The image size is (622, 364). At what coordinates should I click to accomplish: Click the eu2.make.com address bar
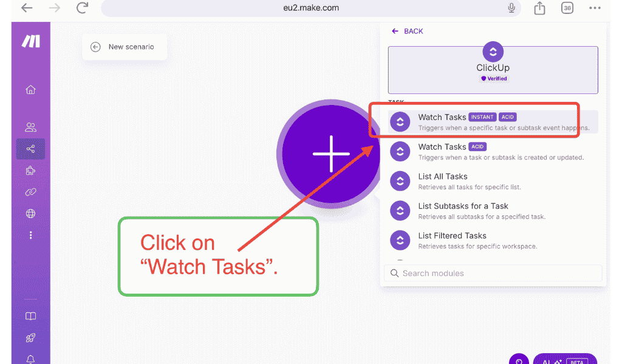[311, 8]
